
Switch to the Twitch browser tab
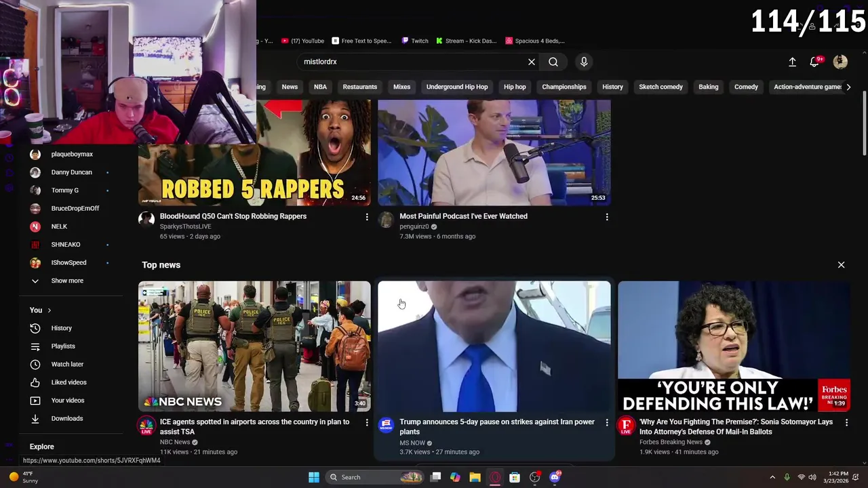[414, 41]
